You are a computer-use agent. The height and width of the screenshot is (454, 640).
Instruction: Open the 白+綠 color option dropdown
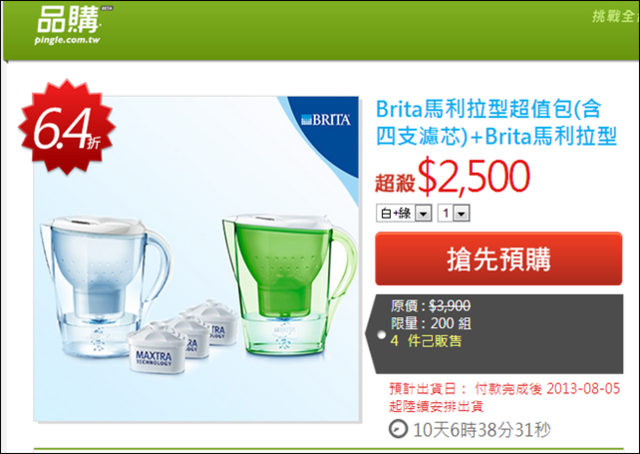point(404,213)
